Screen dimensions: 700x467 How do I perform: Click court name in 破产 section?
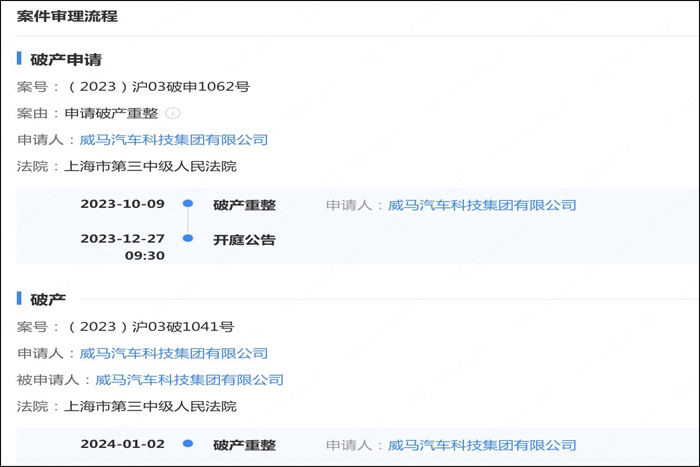coord(150,406)
